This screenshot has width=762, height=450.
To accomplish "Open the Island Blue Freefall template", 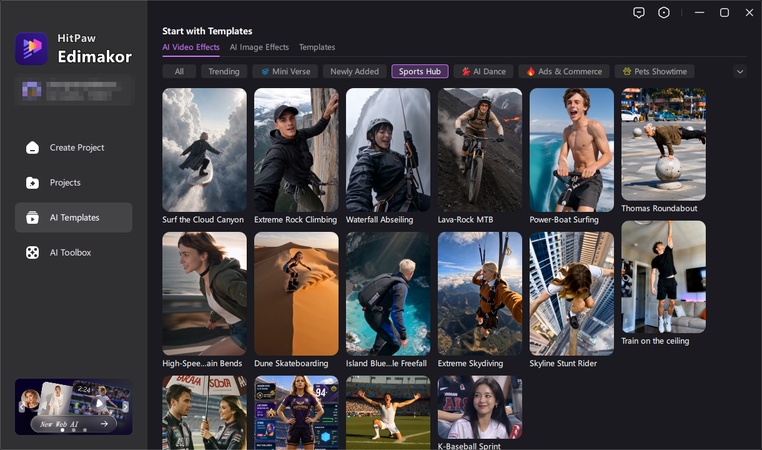I will (x=388, y=294).
